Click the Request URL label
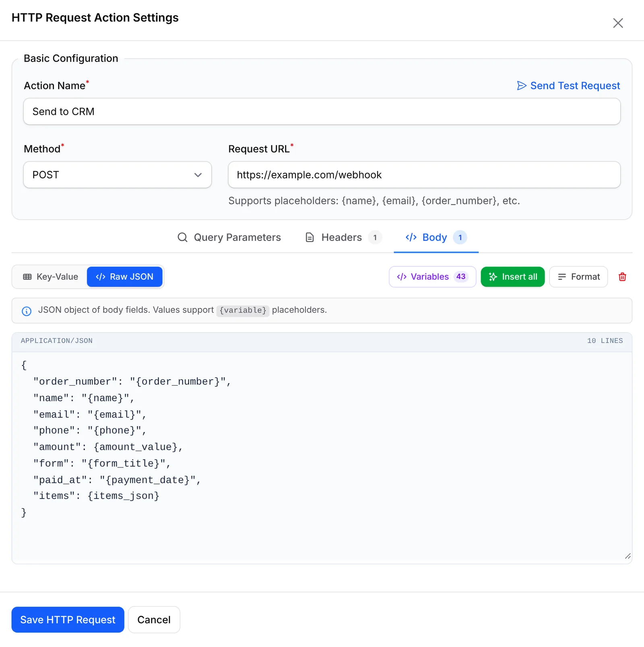 [259, 149]
